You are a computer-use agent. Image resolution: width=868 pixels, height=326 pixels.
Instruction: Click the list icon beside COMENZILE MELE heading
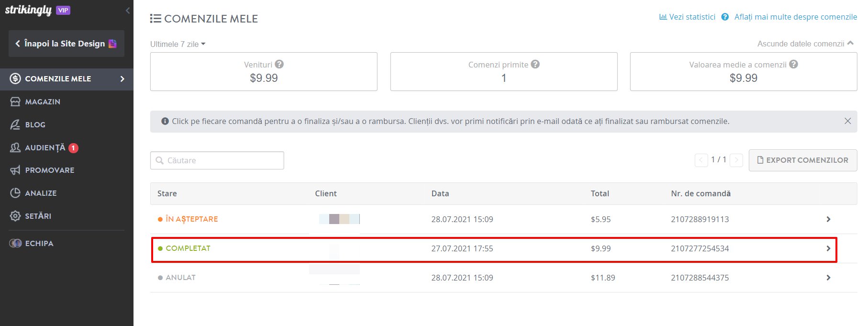pos(155,19)
